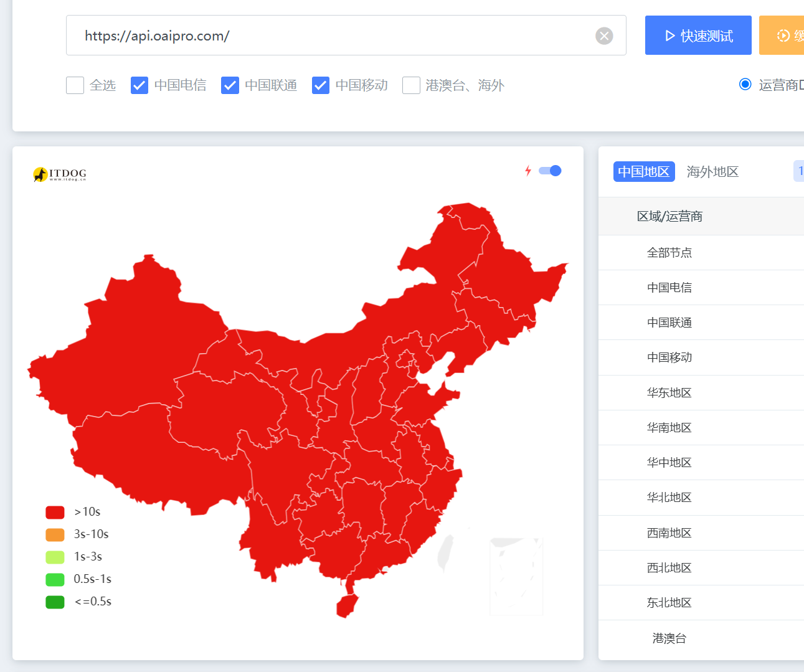Select the 华东地区 row
The height and width of the screenshot is (672, 804).
pos(701,393)
